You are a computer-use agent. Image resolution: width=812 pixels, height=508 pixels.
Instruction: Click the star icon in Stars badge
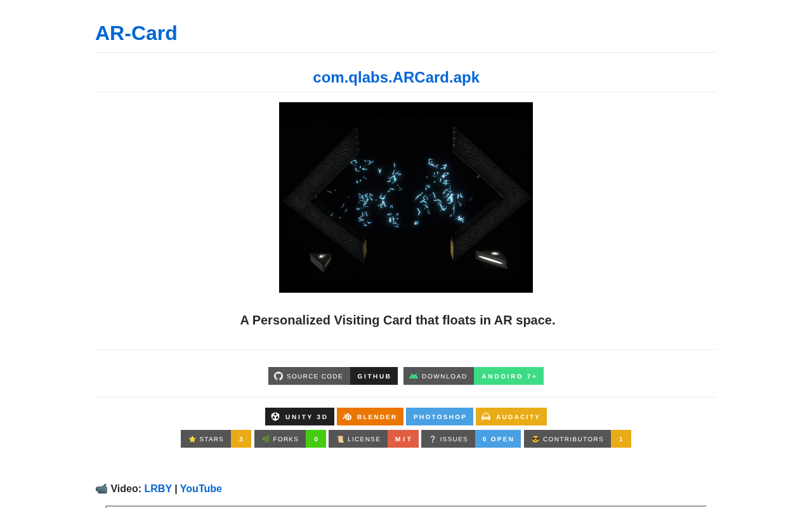pyautogui.click(x=192, y=439)
